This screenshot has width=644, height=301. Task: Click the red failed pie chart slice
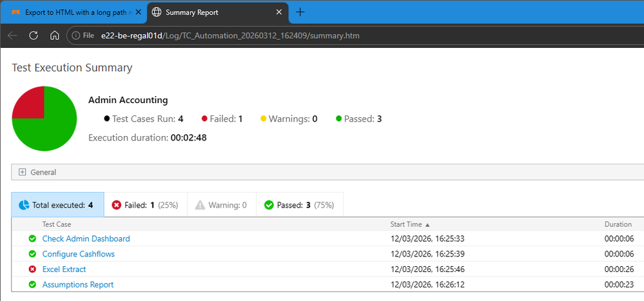pos(30,104)
